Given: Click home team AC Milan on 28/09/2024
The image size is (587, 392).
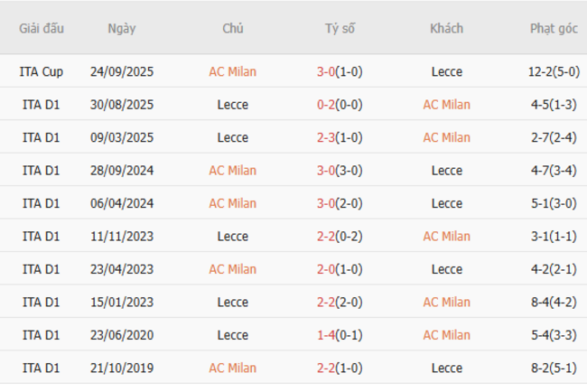Looking at the screenshot, I should [232, 171].
